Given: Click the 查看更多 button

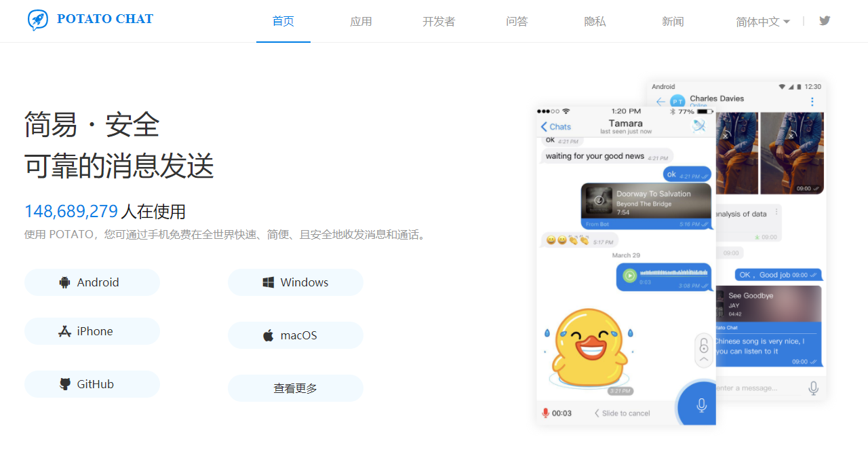Looking at the screenshot, I should pyautogui.click(x=296, y=388).
